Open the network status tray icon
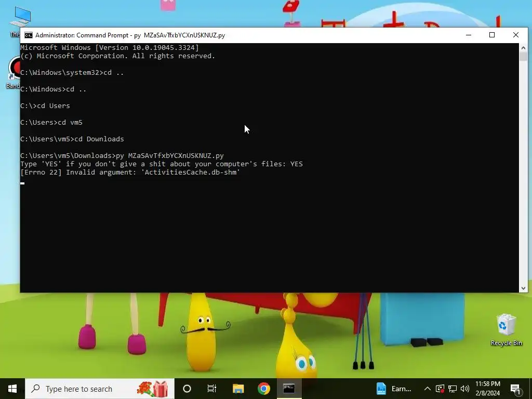 (453, 389)
